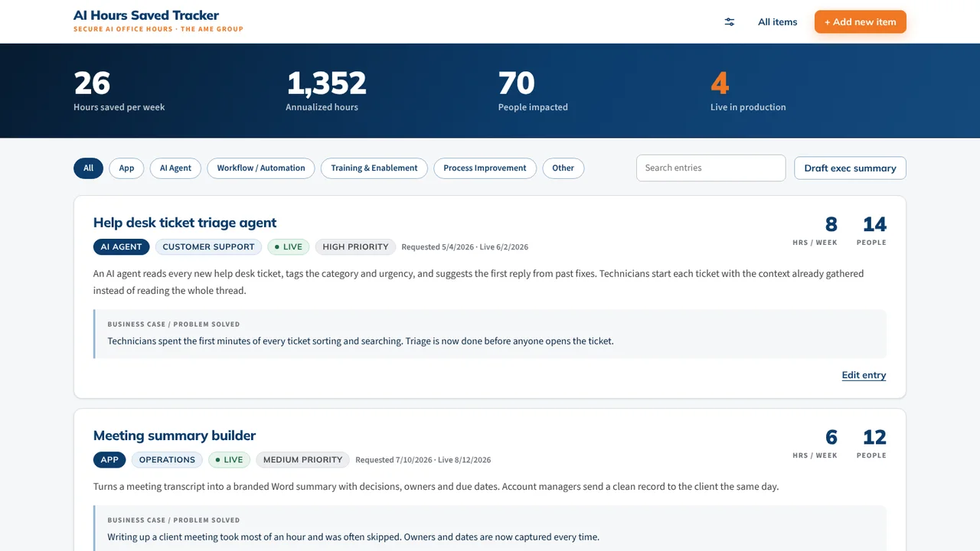Click Draft exec summary button
This screenshot has width=980, height=551.
click(850, 168)
